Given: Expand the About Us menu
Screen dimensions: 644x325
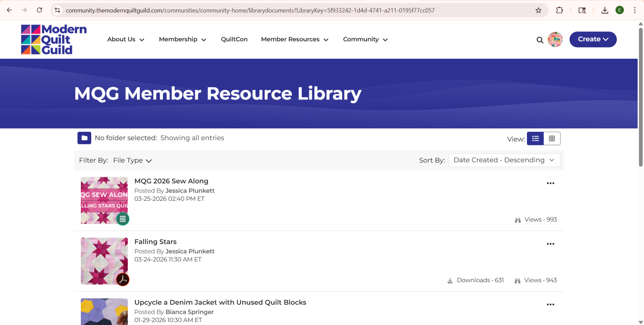Looking at the screenshot, I should click(x=126, y=39).
